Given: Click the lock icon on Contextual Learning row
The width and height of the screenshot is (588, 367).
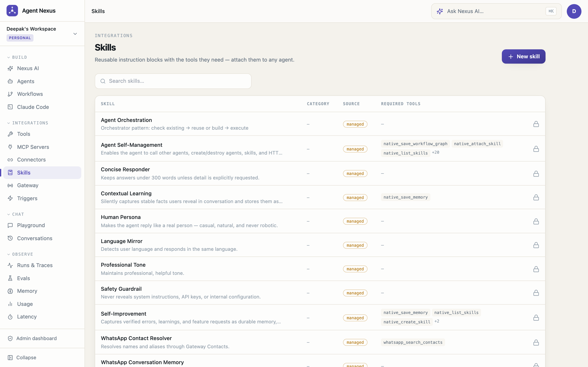Looking at the screenshot, I should coord(536,197).
